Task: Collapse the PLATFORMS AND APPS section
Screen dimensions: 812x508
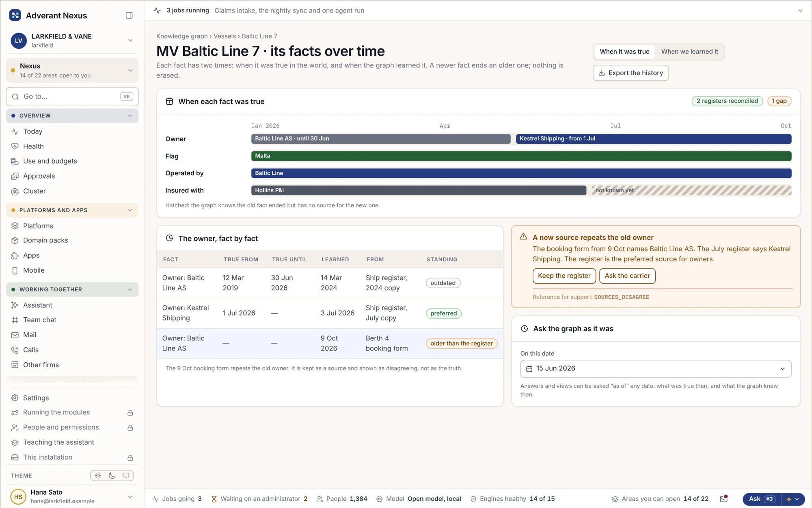Action: [72, 210]
